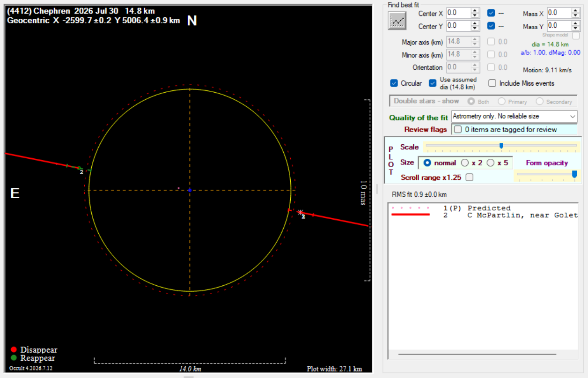The height and width of the screenshot is (378, 588).
Task: Click the white star event marker on chord 2
Action: point(300,212)
